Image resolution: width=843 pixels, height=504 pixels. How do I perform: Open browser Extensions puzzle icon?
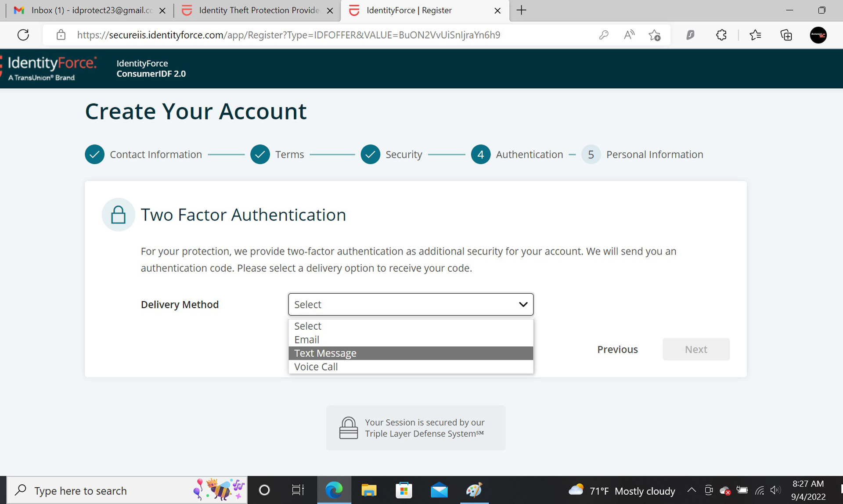click(x=721, y=35)
